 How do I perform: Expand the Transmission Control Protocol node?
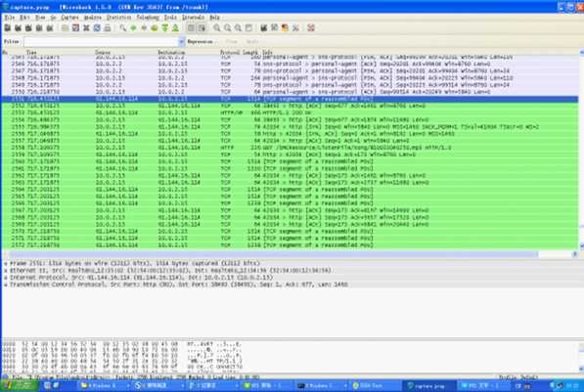click(6, 284)
